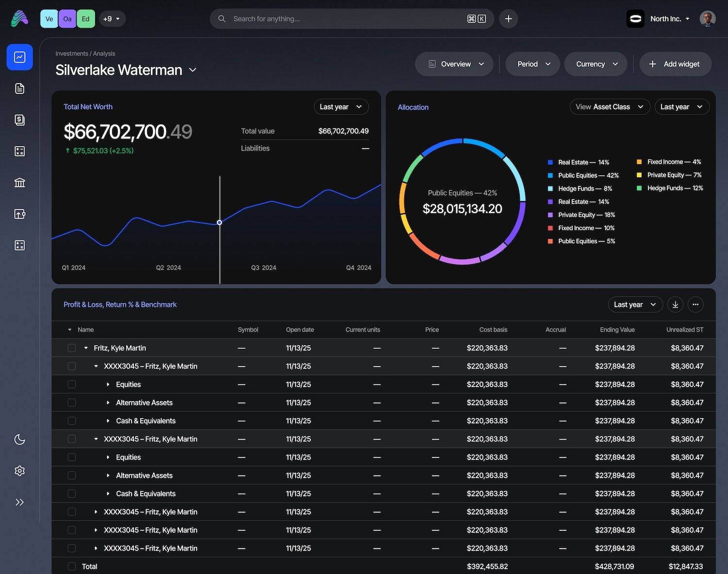Select the first Equities row checkbox

point(72,385)
